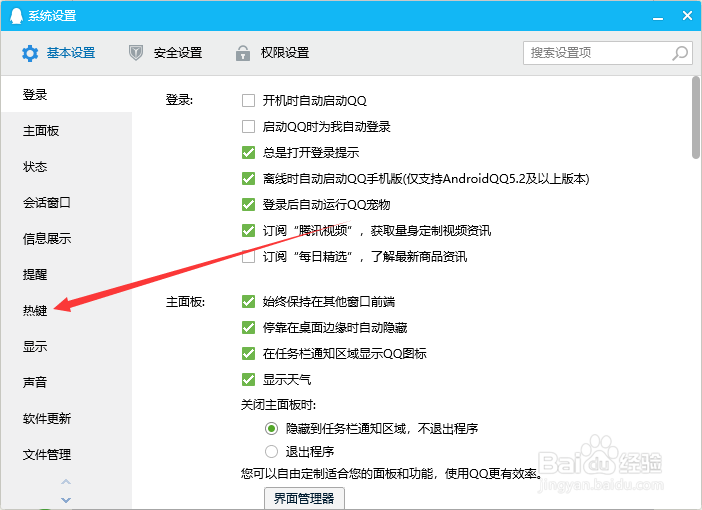Open 状态 settings in sidebar
The image size is (702, 510).
(66, 167)
